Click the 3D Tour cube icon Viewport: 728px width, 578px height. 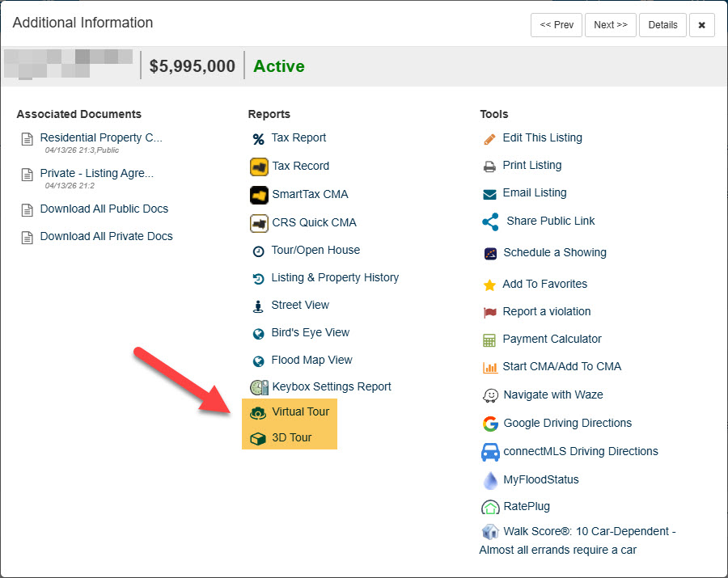(x=258, y=438)
